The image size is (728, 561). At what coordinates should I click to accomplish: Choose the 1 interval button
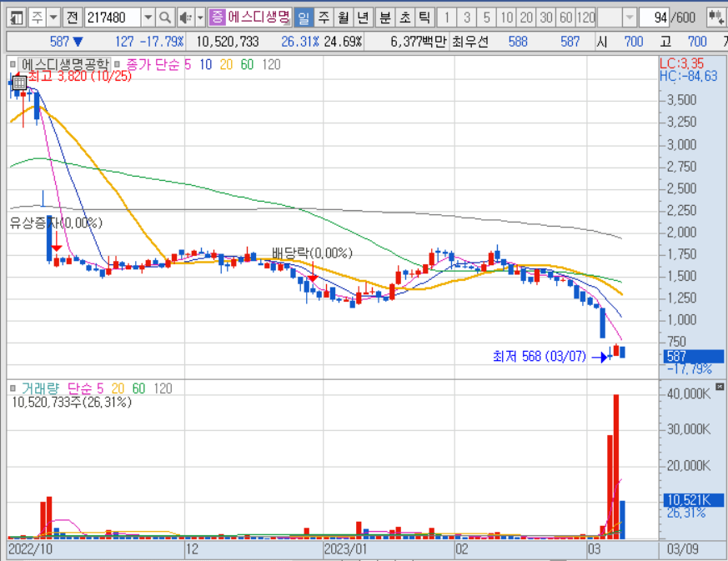447,18
